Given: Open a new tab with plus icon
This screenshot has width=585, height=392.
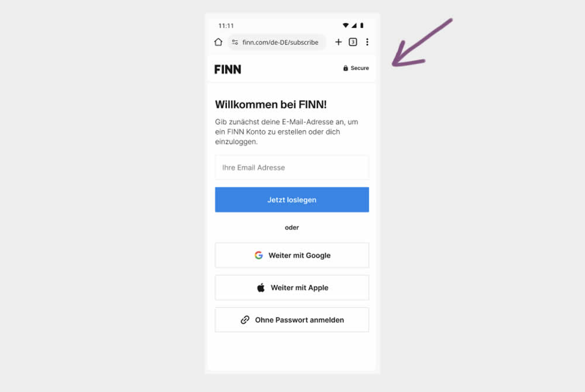Looking at the screenshot, I should click(338, 42).
